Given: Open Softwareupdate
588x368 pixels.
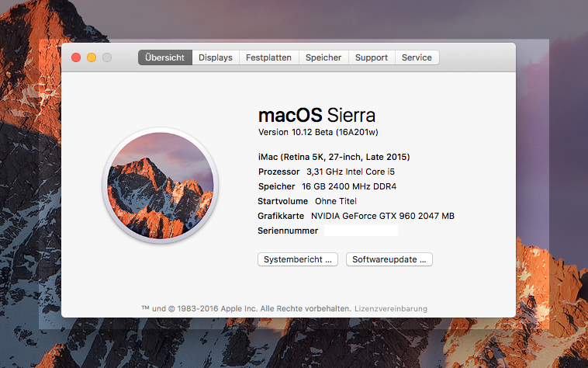Looking at the screenshot, I should (389, 259).
